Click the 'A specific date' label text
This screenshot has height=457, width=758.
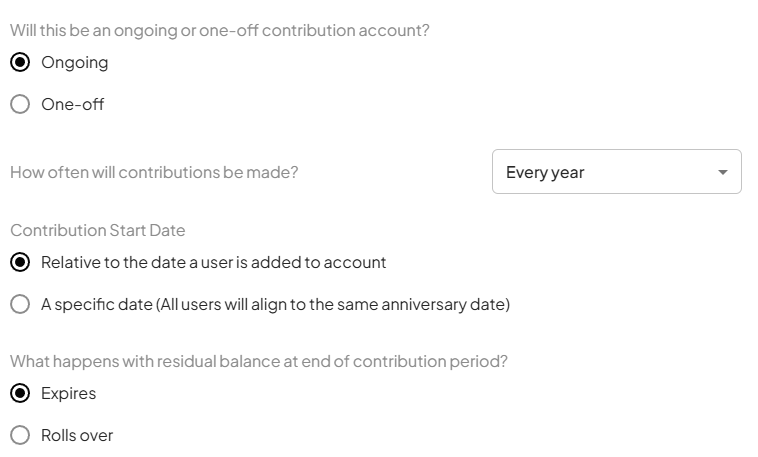click(x=97, y=304)
